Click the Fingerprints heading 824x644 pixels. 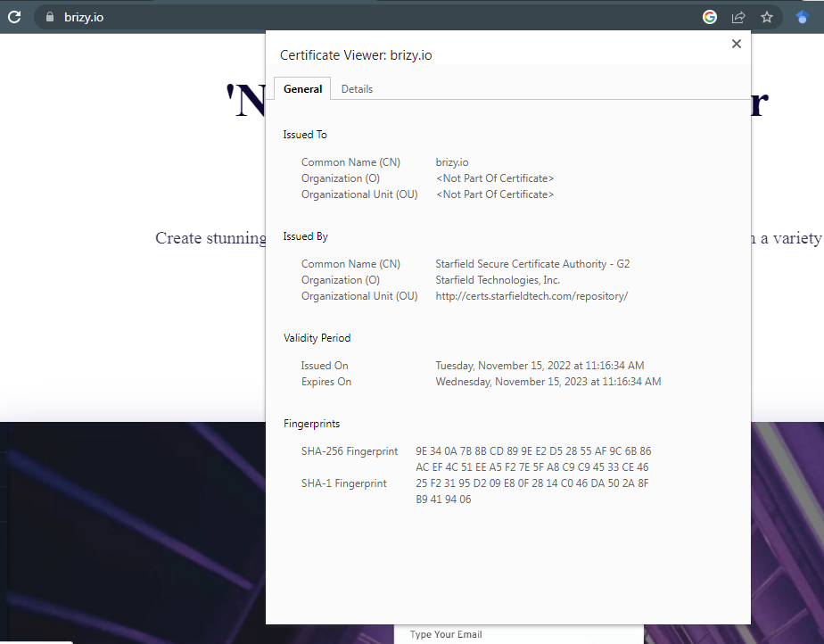pyautogui.click(x=311, y=424)
